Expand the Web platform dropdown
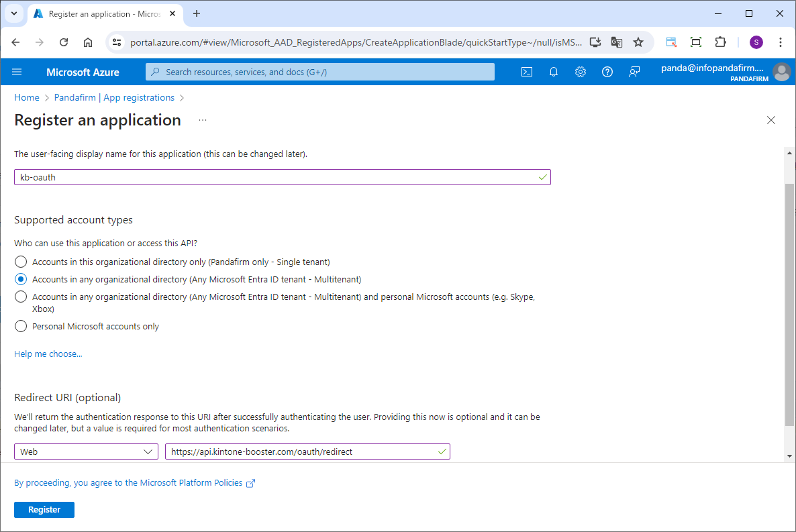The height and width of the screenshot is (532, 796). coord(87,451)
